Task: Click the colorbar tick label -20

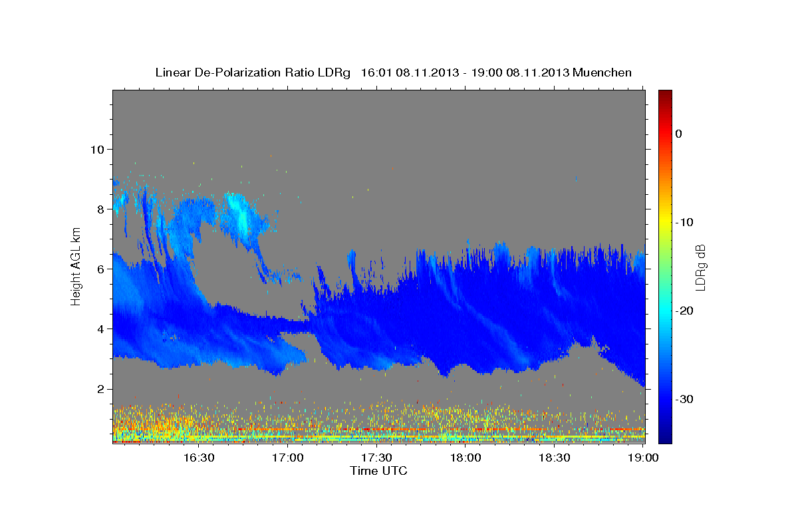Action: click(685, 311)
